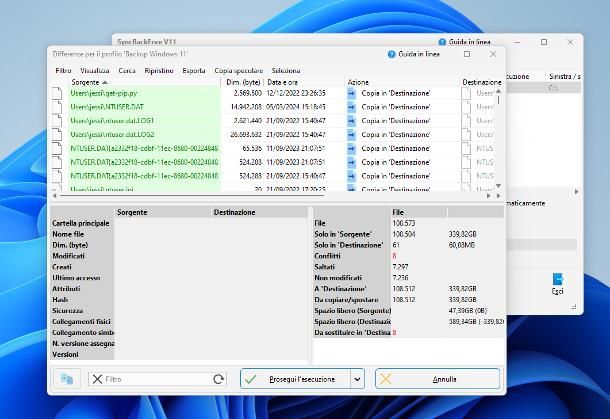Open the Cerca menu
The width and height of the screenshot is (610, 419).
pyautogui.click(x=127, y=71)
